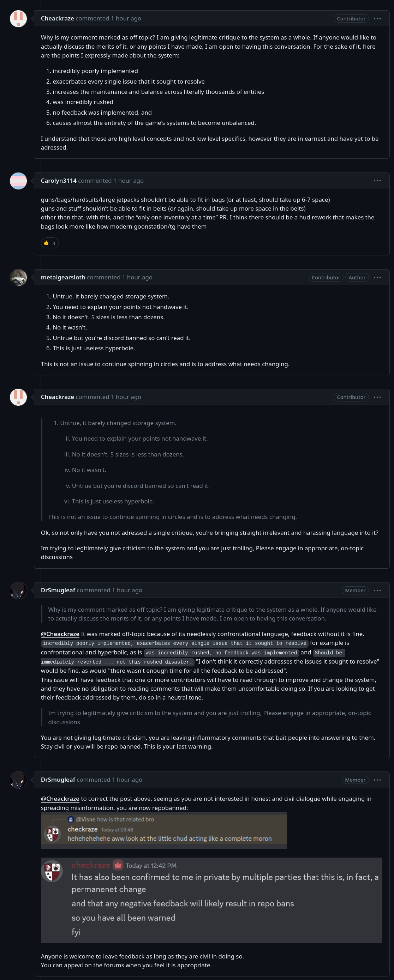Click Cheackraze's avatar on his reply comment

pyautogui.click(x=18, y=397)
